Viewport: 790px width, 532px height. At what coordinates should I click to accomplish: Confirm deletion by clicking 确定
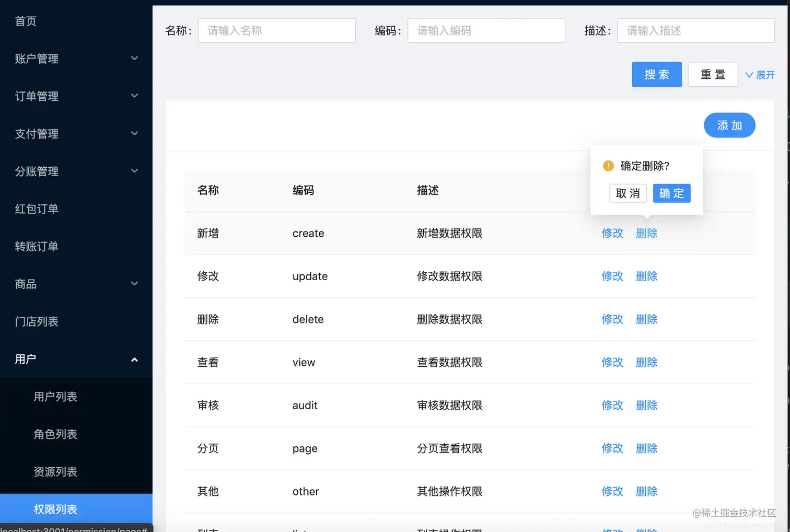[x=671, y=193]
